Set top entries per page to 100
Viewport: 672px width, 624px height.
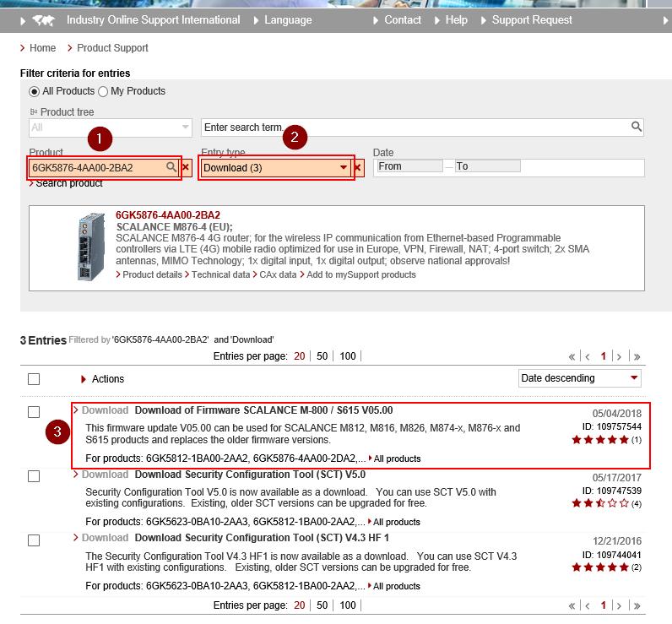click(x=348, y=356)
